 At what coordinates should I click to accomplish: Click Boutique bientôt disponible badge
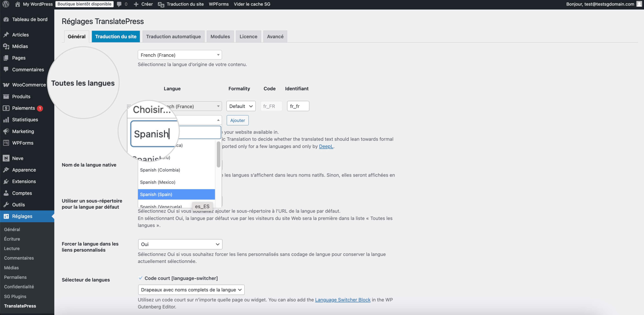pyautogui.click(x=84, y=4)
